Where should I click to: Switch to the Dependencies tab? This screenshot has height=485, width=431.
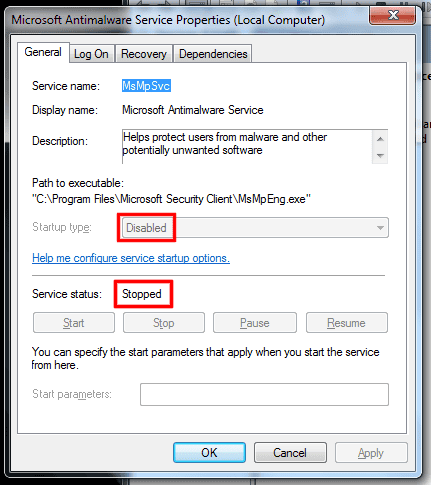click(x=213, y=54)
